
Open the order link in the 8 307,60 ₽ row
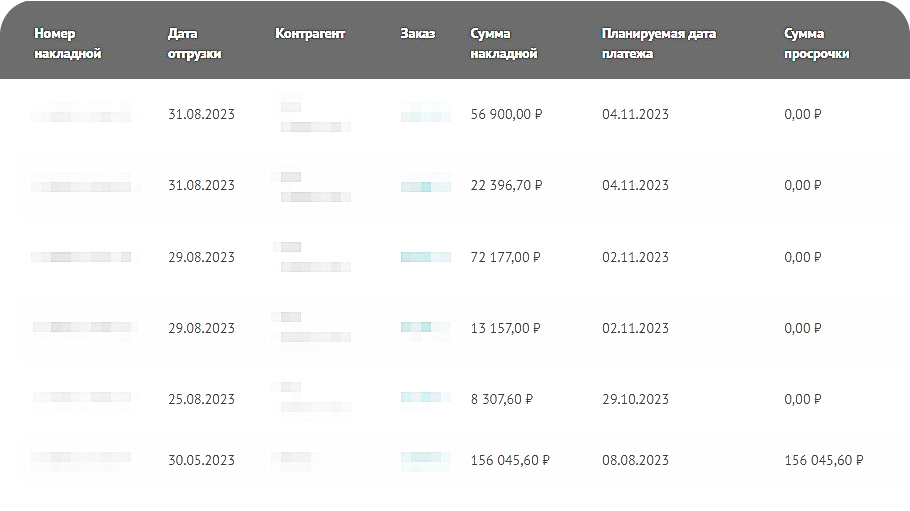point(425,399)
